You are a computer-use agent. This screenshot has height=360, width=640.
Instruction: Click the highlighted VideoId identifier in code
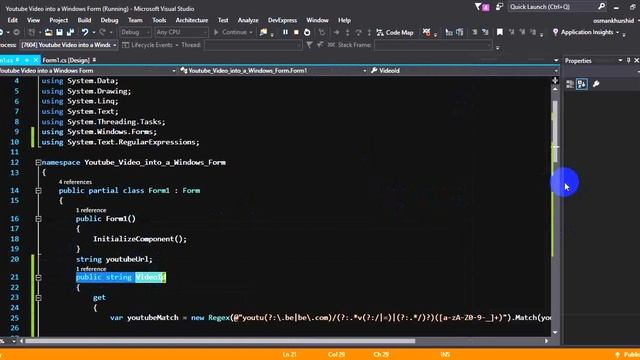(151, 278)
